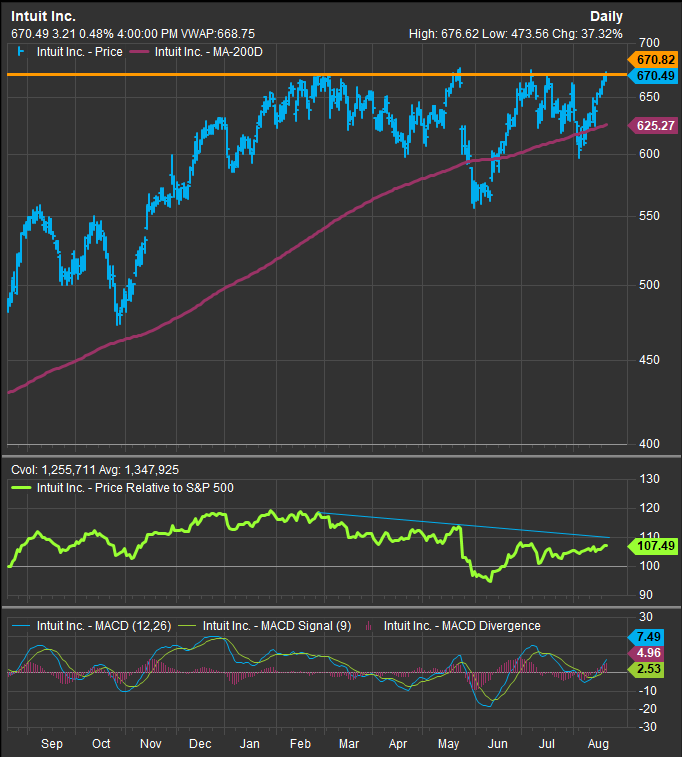Click the Low: 473.56 value

pos(515,34)
